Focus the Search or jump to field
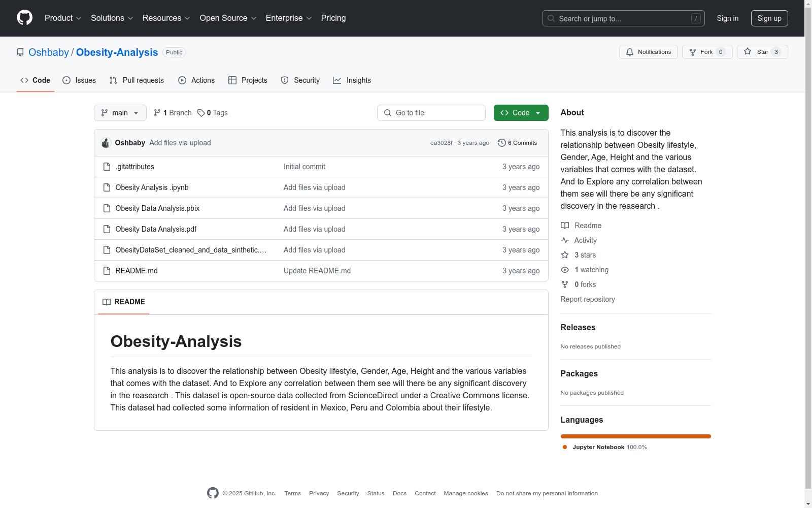The height and width of the screenshot is (508, 812). pos(623,18)
